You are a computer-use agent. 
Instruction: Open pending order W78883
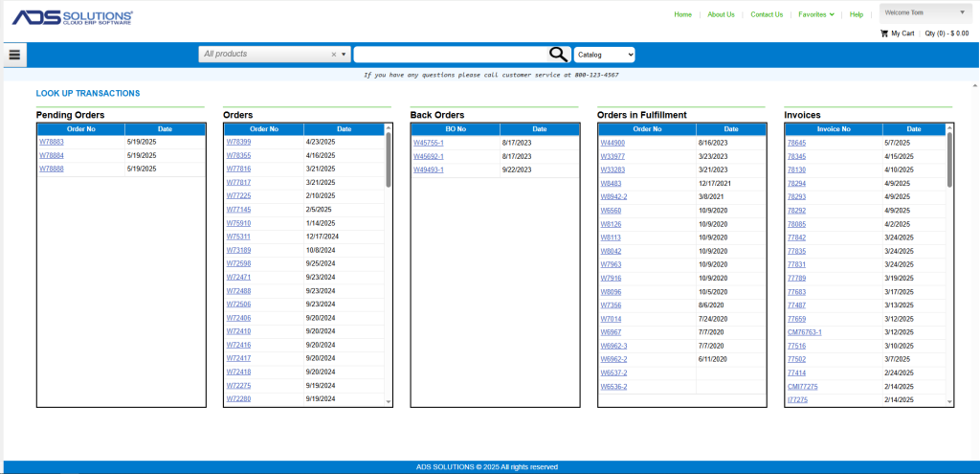click(x=52, y=142)
